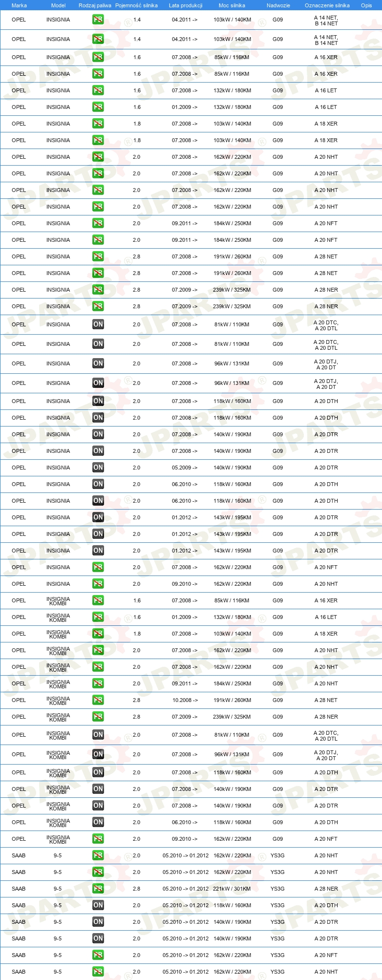The height and width of the screenshot is (980, 382).
Task: Click ON icon for Insignia Kombi 96kW row
Action: click(x=98, y=754)
